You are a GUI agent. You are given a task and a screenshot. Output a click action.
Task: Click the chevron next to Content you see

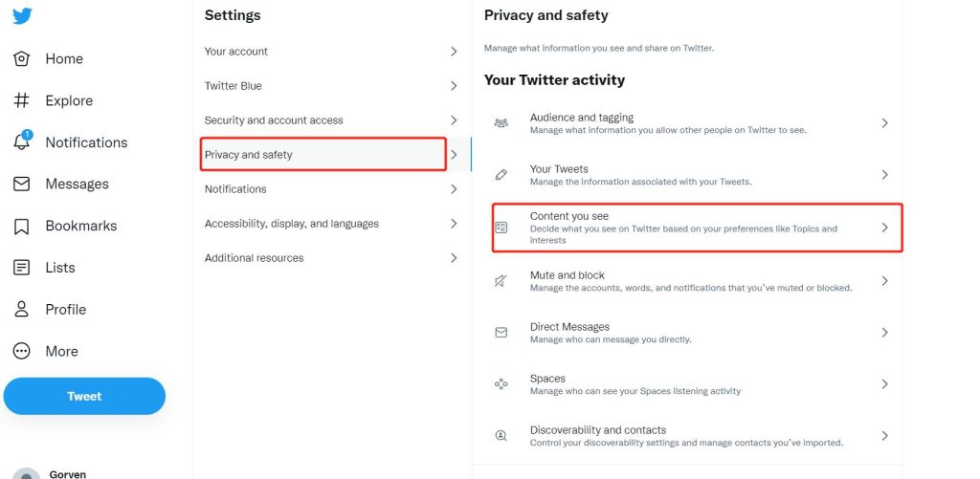point(884,228)
